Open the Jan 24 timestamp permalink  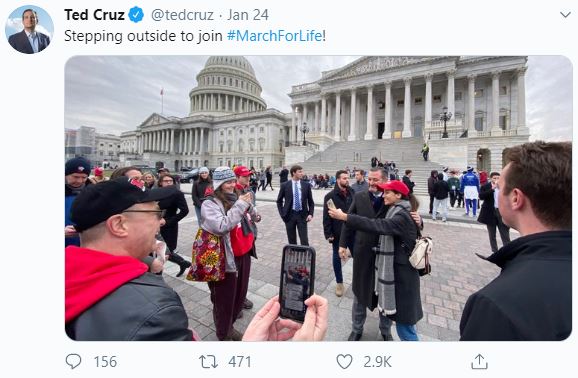coord(248,15)
